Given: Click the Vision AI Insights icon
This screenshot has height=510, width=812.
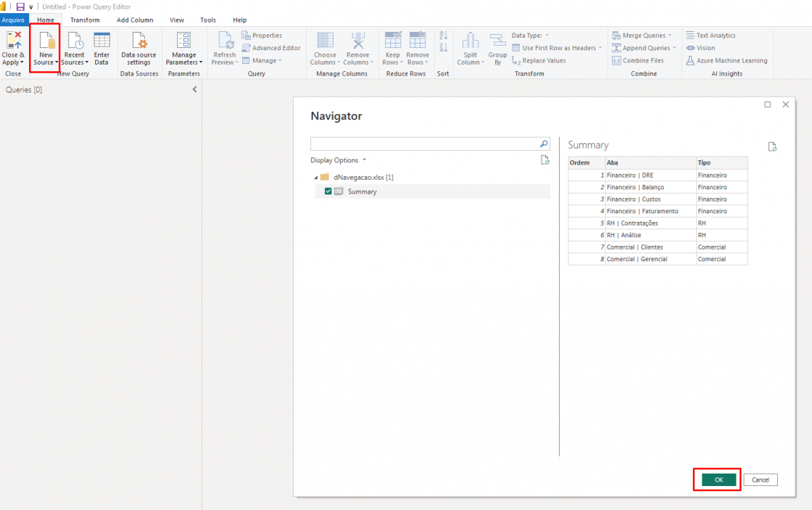Looking at the screenshot, I should click(690, 48).
